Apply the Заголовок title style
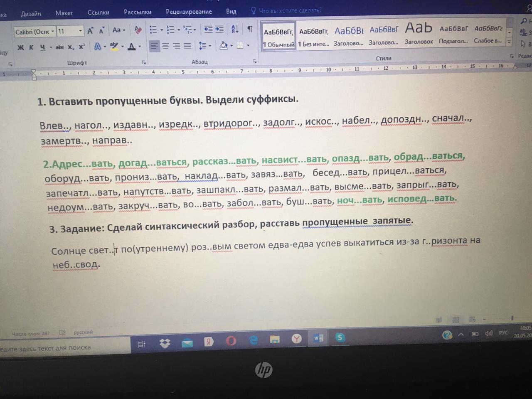The image size is (532, 399). (x=419, y=33)
